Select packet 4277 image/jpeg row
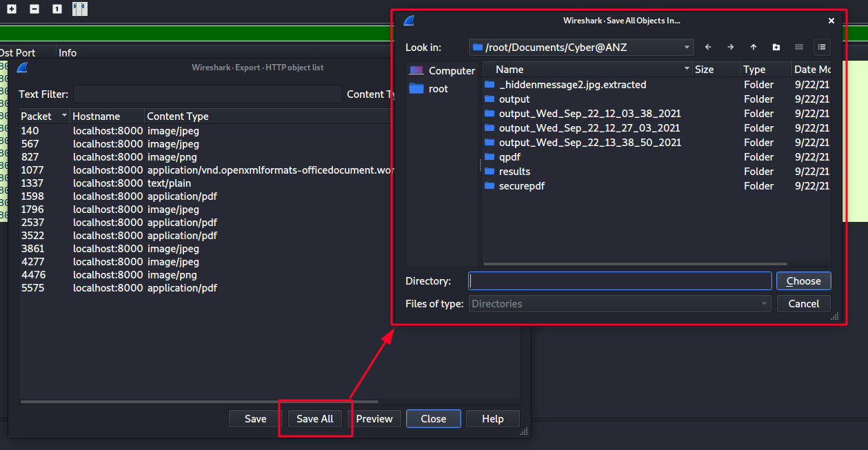The height and width of the screenshot is (450, 868). pos(206,261)
